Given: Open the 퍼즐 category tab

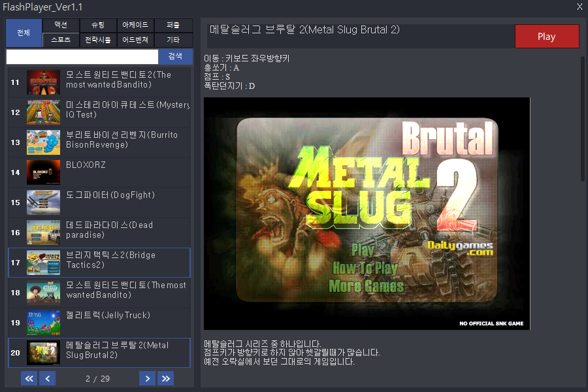Looking at the screenshot, I should (173, 25).
